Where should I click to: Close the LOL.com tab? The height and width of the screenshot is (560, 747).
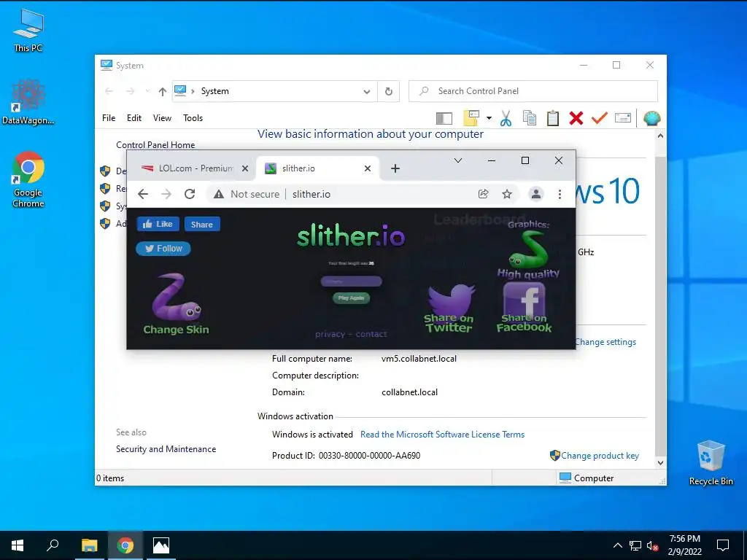pyautogui.click(x=245, y=168)
